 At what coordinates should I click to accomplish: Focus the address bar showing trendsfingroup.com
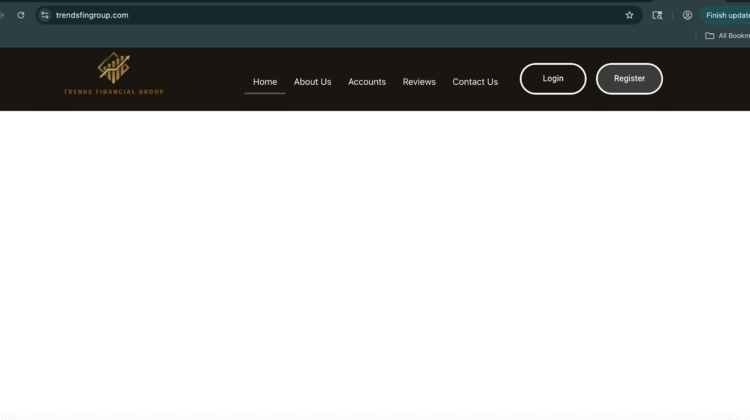300,15
